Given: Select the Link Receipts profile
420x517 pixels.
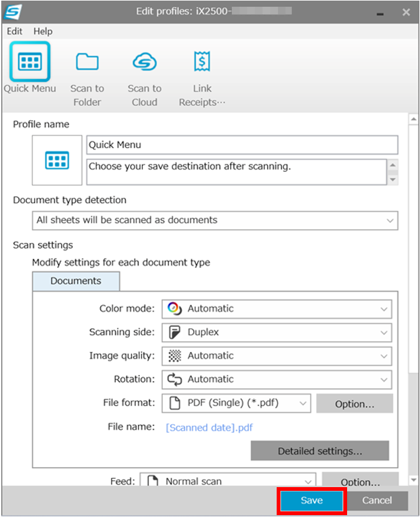Looking at the screenshot, I should click(x=202, y=79).
